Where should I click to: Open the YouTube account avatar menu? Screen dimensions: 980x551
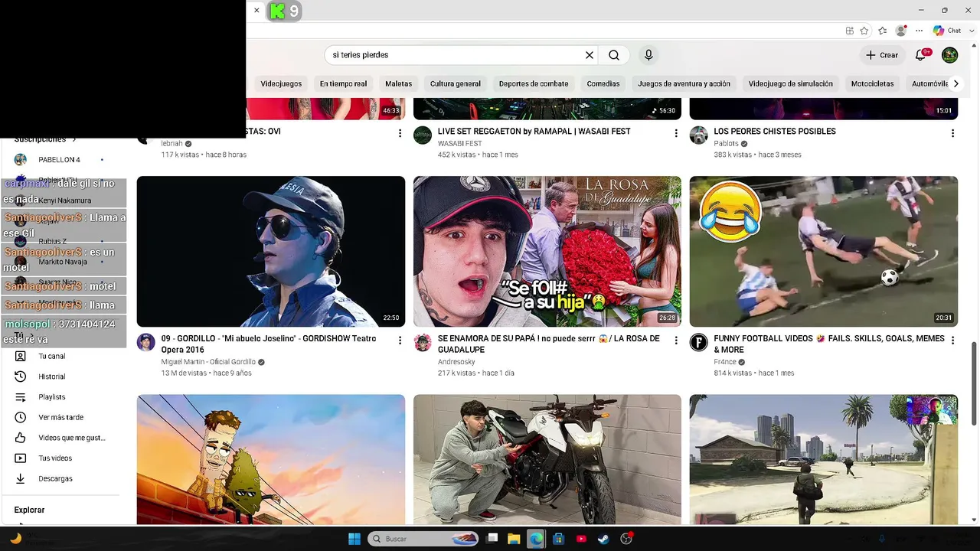click(949, 55)
